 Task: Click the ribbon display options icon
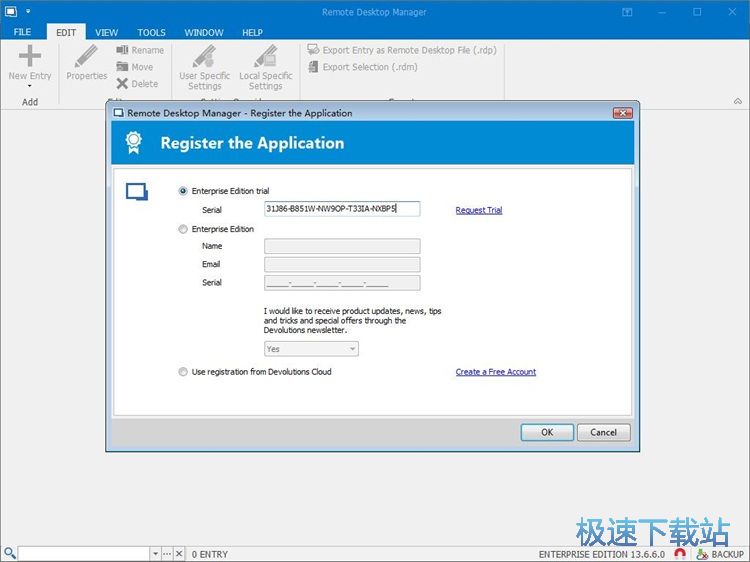coord(627,12)
